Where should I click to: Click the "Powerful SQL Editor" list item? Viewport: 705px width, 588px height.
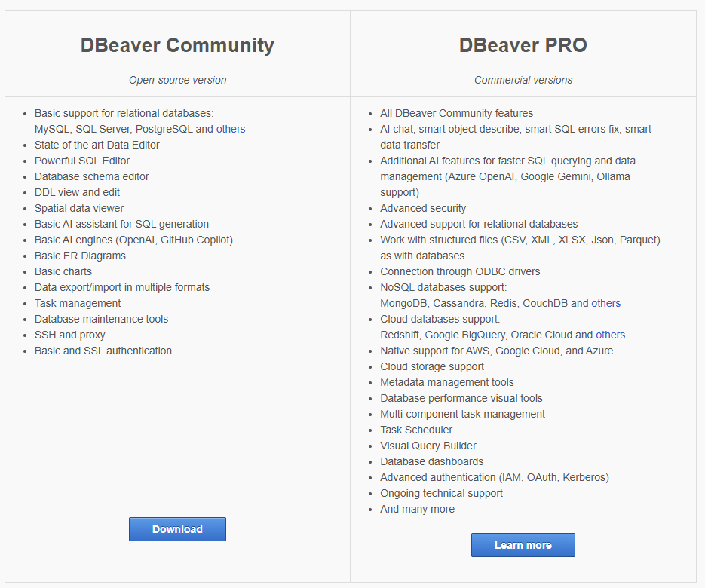tap(82, 161)
